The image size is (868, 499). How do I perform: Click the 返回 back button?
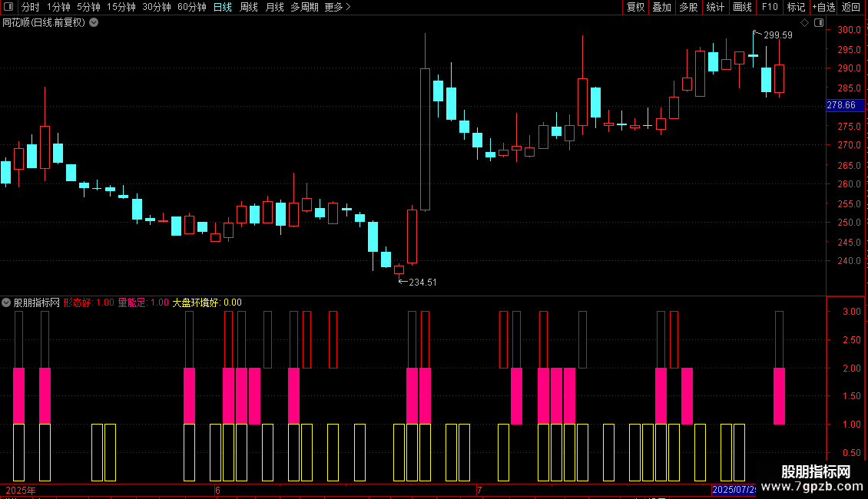pos(851,7)
